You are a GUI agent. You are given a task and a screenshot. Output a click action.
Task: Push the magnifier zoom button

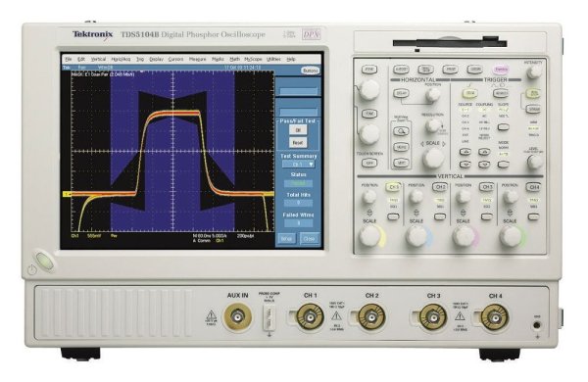pos(401,131)
